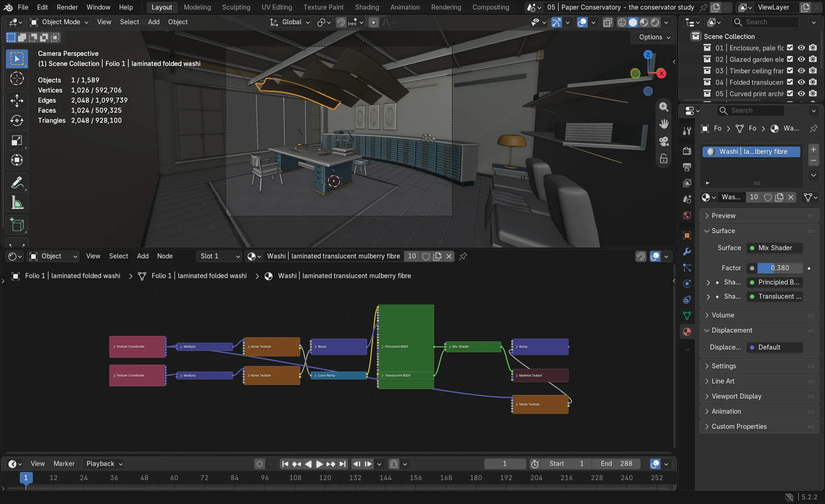Click the pan view hand icon

tap(664, 124)
